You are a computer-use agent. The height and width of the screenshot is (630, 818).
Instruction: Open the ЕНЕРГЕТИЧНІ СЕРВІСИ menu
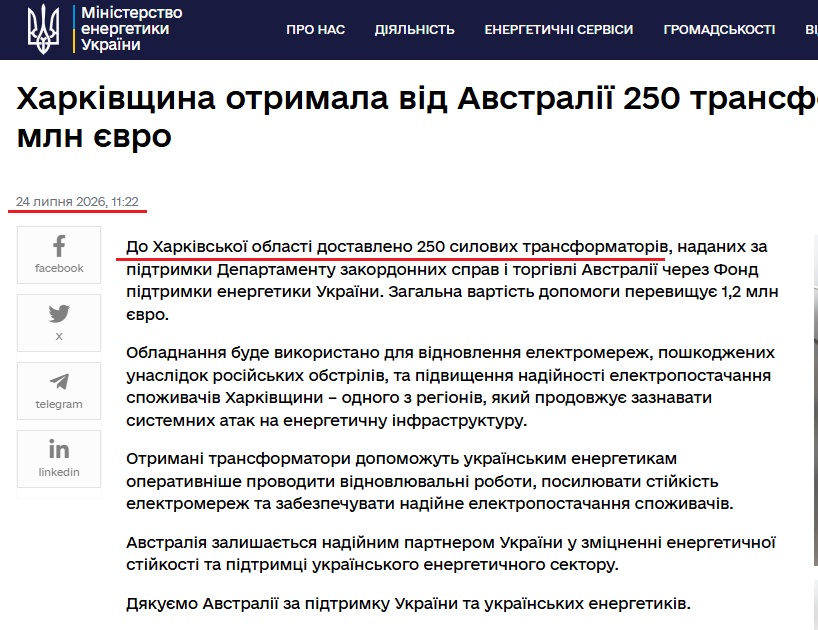pos(559,30)
